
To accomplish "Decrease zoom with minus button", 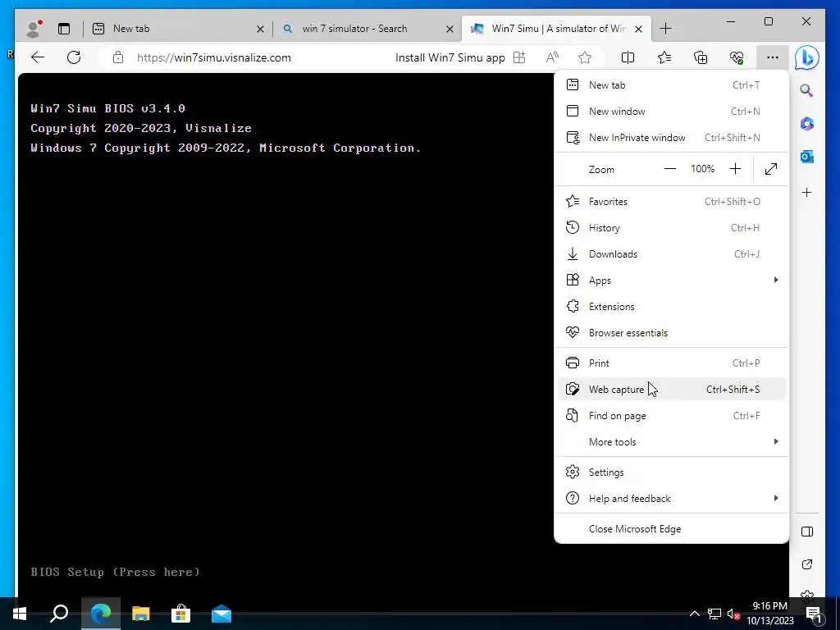I will tap(669, 169).
